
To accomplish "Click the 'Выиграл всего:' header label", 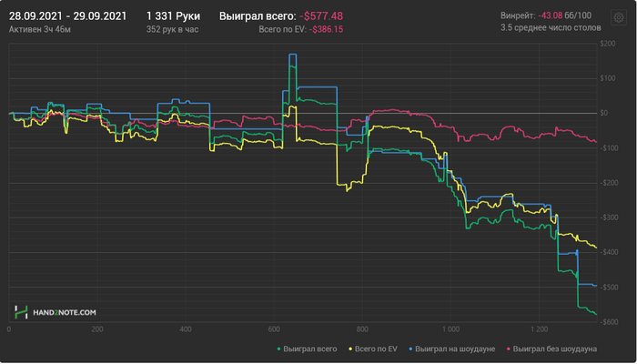I will [x=258, y=16].
